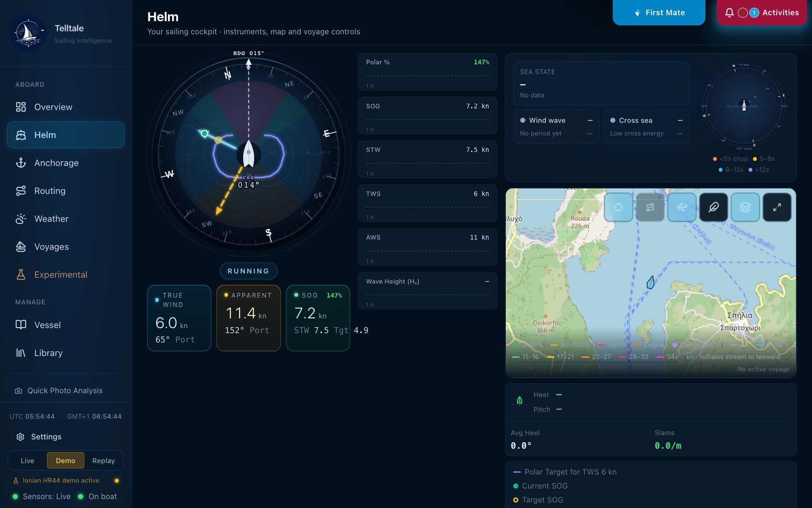The image size is (812, 508).
Task: Select the True Wind 6.0 kn card
Action: point(179,318)
